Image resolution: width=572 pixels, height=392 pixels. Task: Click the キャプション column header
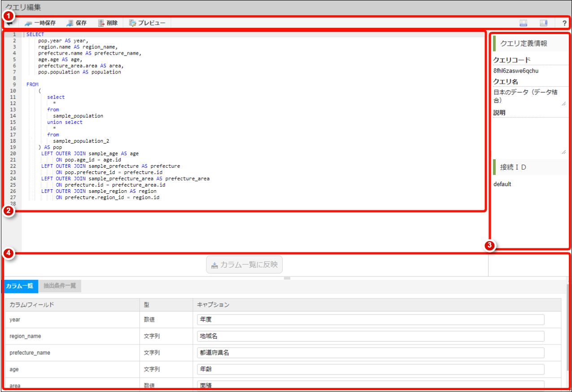point(377,305)
